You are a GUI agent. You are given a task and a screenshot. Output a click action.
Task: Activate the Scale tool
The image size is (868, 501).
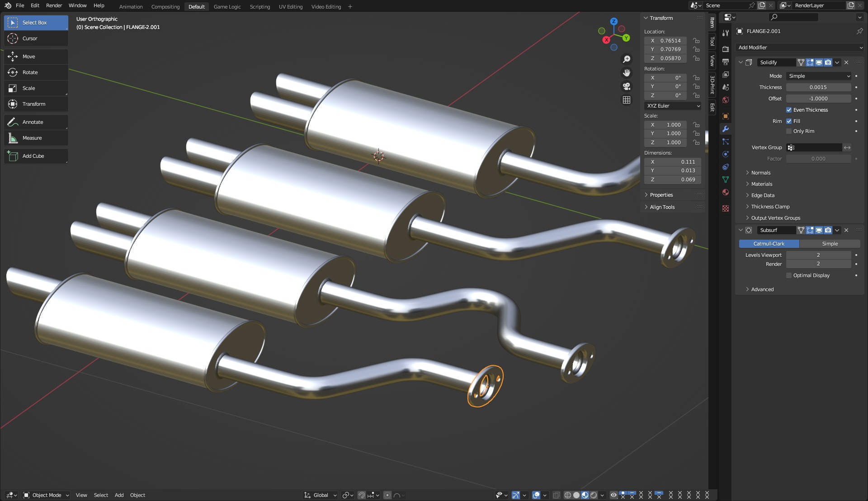point(36,88)
